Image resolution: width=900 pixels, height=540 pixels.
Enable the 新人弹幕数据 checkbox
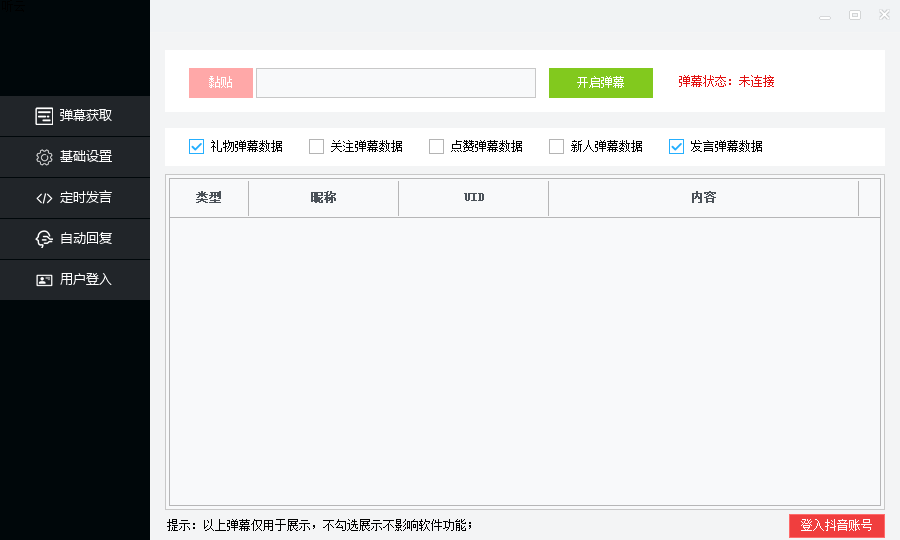(557, 147)
